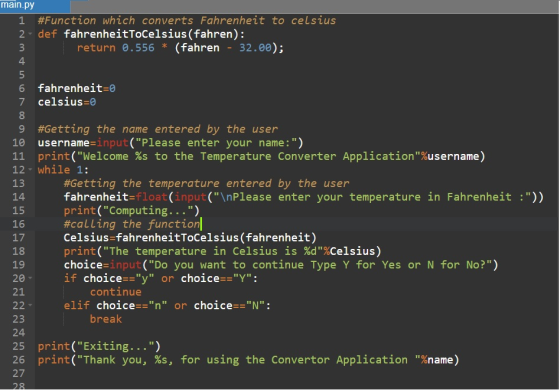Click the comment 'Getting the temperature entered by the user'
This screenshot has width=560, height=390.
point(206,183)
